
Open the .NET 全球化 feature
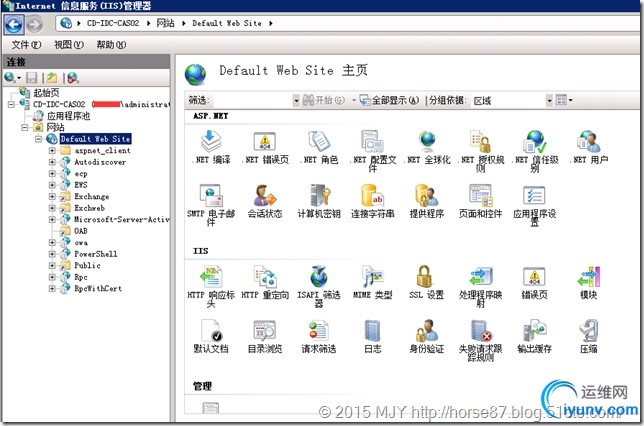[427, 147]
